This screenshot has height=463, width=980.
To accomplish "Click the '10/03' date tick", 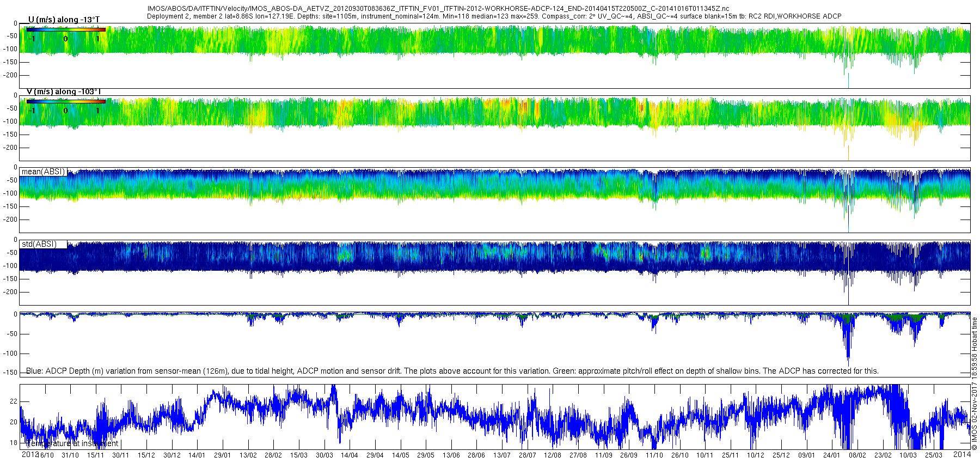I will (x=908, y=455).
